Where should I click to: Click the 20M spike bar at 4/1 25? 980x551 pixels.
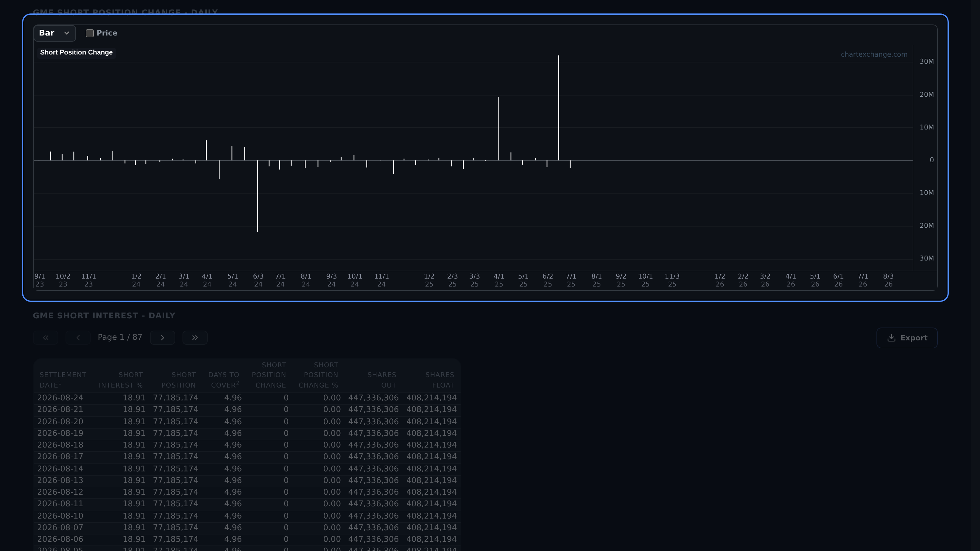pos(498,129)
